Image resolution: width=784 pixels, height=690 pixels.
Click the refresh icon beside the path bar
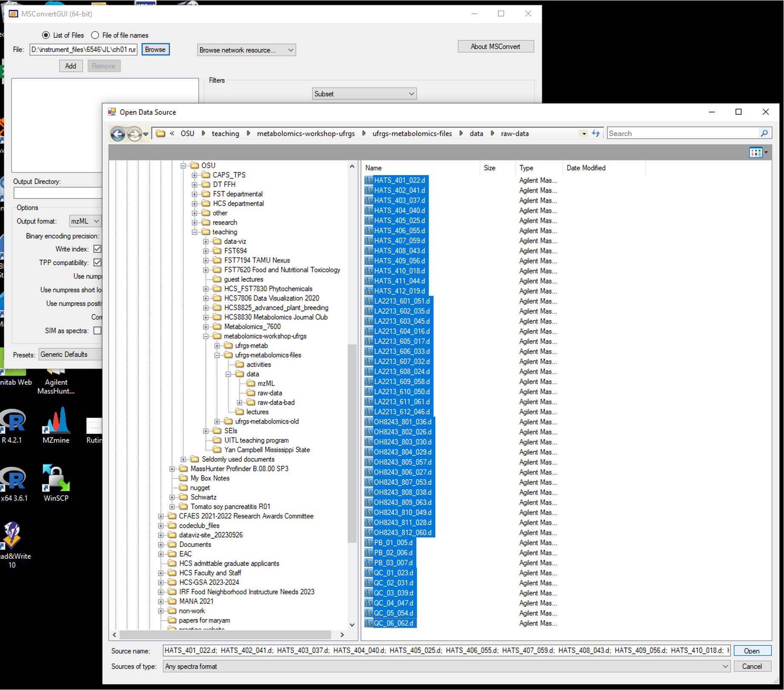tap(596, 133)
